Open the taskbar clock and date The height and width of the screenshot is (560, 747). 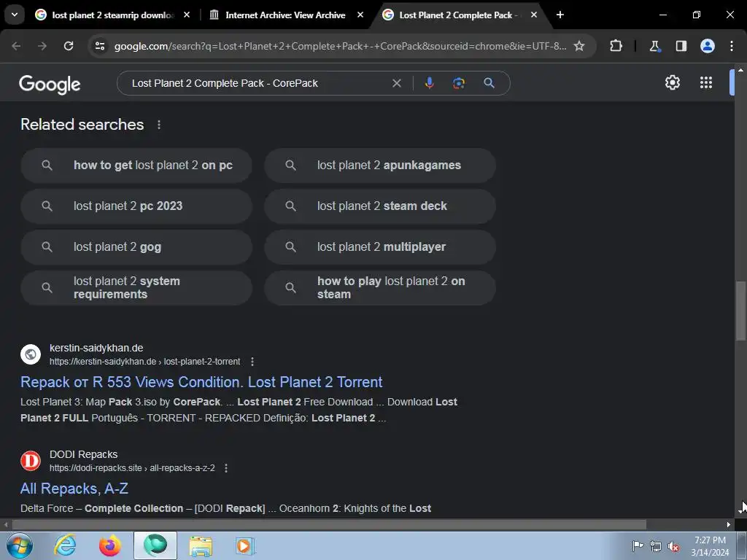(x=710, y=546)
